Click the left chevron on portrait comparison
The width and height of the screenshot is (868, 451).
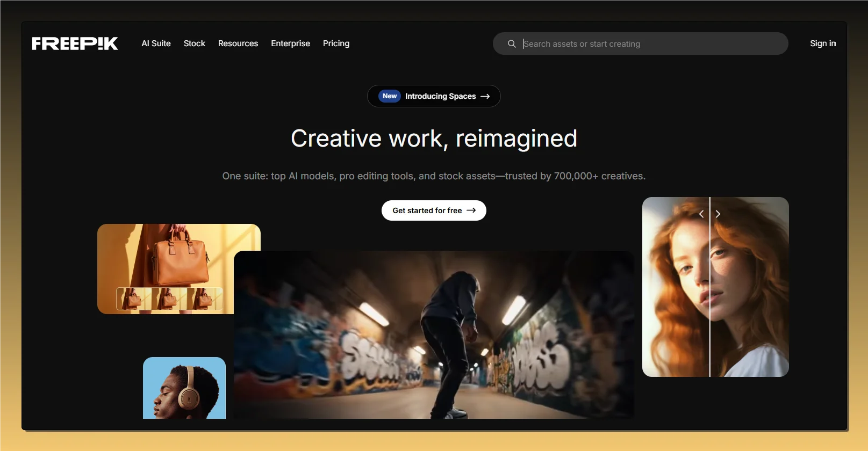coord(701,214)
